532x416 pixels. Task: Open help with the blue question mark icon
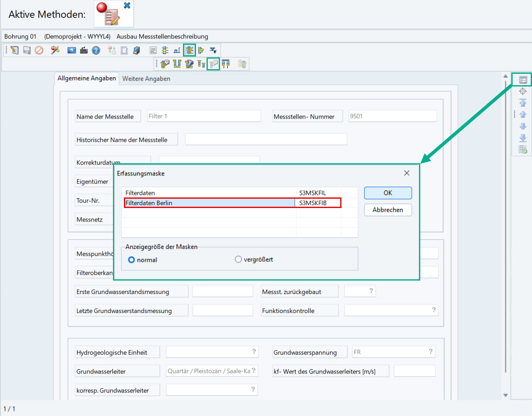[96, 50]
